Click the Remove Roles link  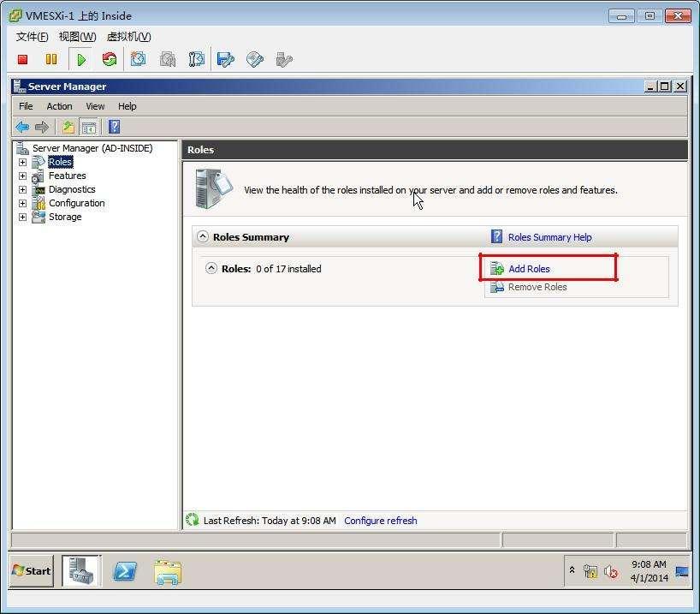pos(537,288)
